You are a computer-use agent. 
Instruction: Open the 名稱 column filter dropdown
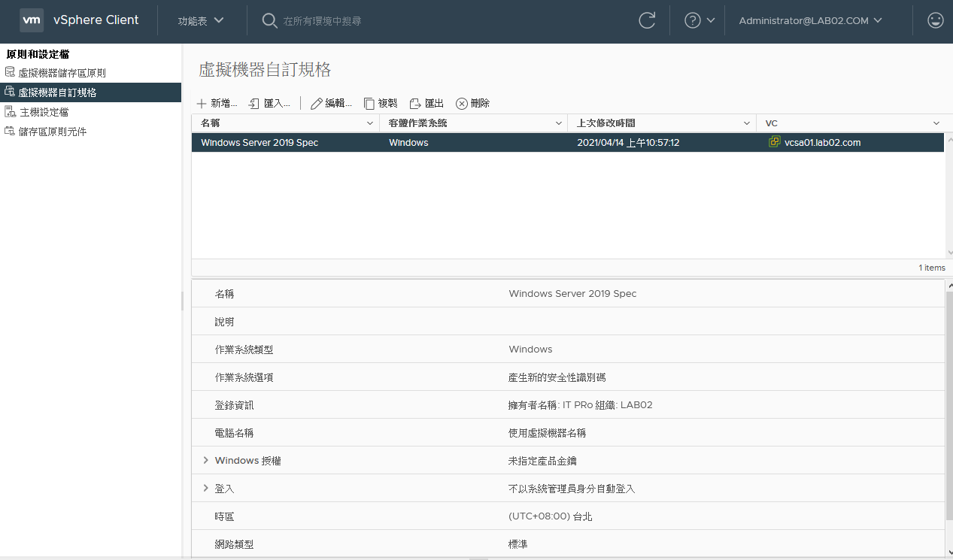pyautogui.click(x=370, y=123)
